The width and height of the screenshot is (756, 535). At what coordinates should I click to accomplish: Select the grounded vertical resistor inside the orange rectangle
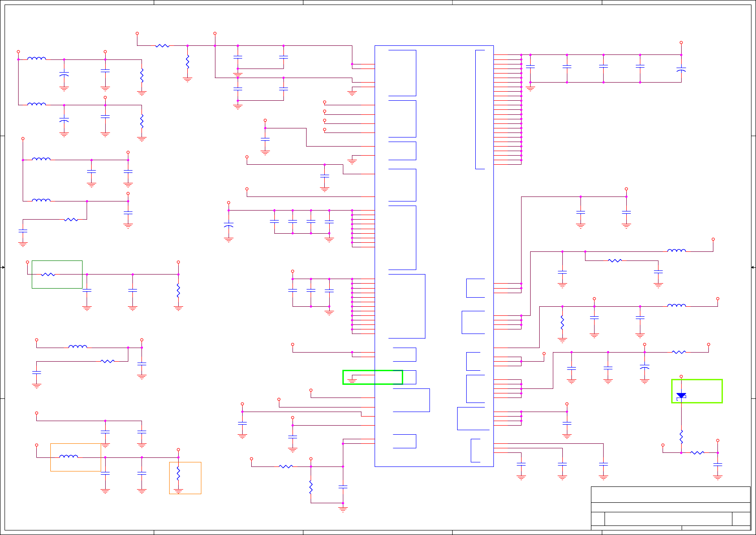pos(178,473)
